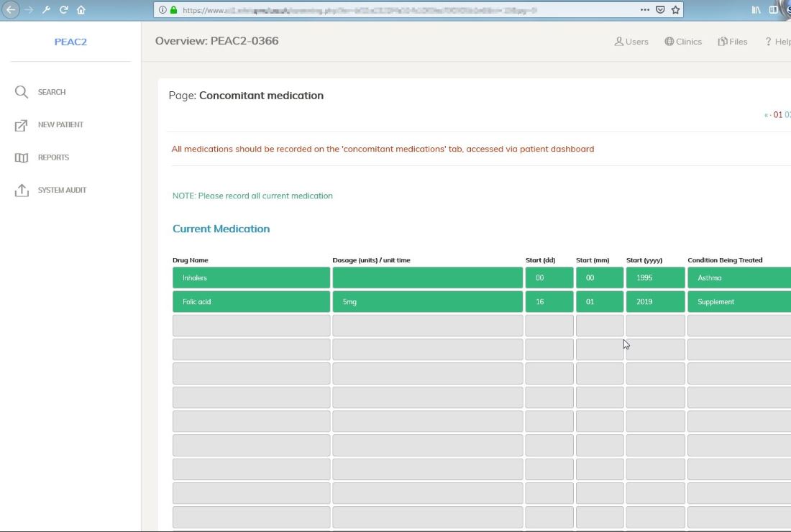The image size is (791, 532).
Task: Open NEW PATIENT from the left sidebar
Action: click(60, 124)
